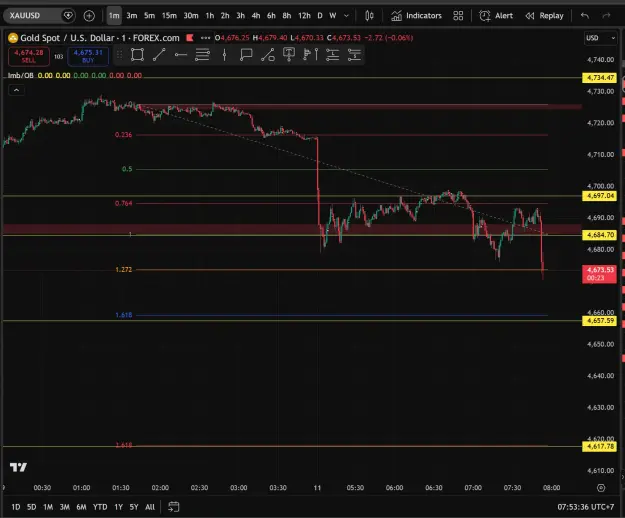The height and width of the screenshot is (518, 625).
Task: Click the 4,734.47 yellow price label
Action: coord(599,77)
